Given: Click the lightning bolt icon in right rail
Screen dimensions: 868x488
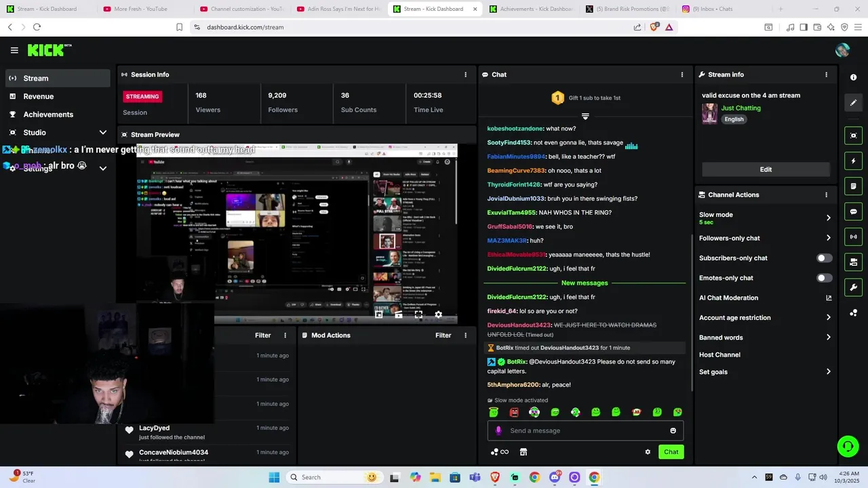Looking at the screenshot, I should [x=853, y=161].
